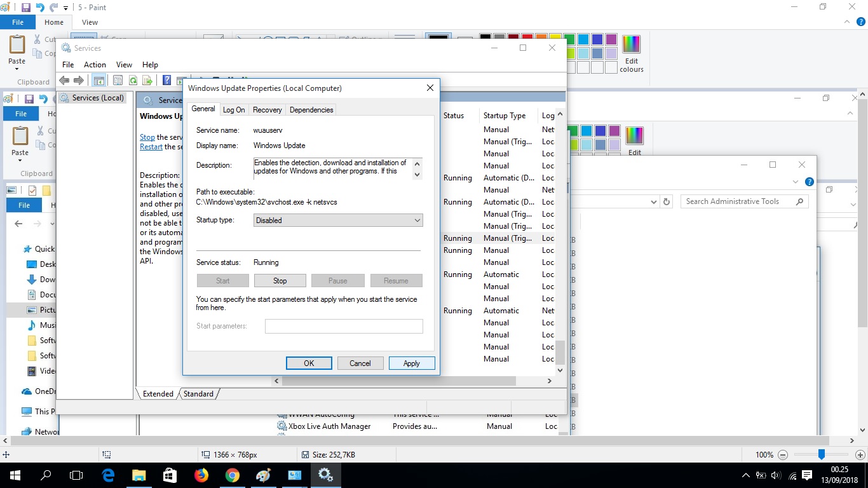This screenshot has width=868, height=488.
Task: Open the Startup type dropdown showing Disabled
Action: 338,220
